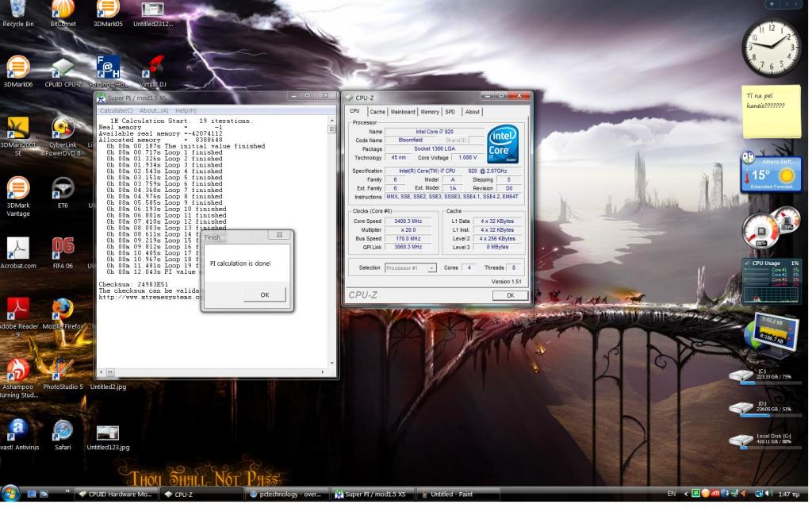Open the 3DMark06 desktop shortcut
812x508 pixels.
[x=17, y=71]
